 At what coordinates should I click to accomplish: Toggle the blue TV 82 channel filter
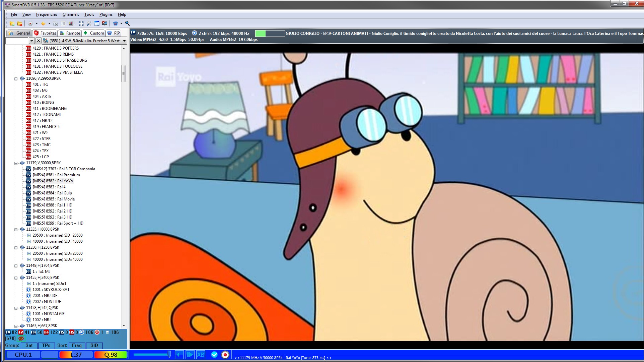coord(8,332)
